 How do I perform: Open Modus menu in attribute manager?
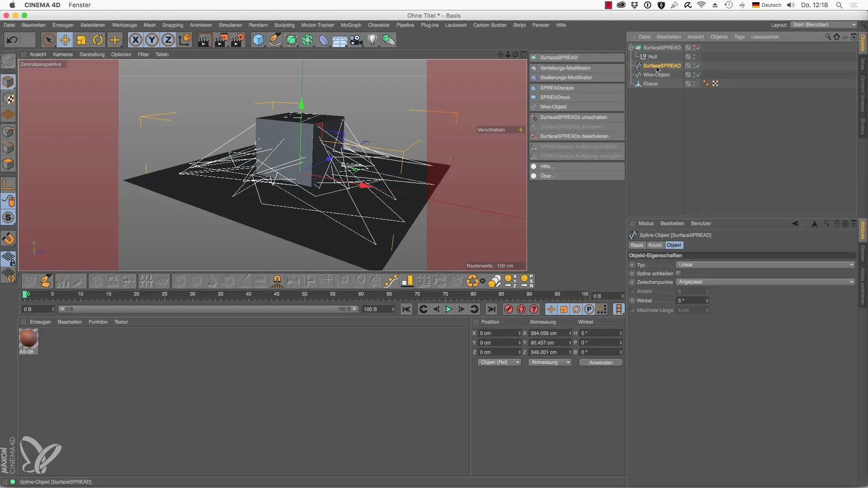pyautogui.click(x=646, y=223)
